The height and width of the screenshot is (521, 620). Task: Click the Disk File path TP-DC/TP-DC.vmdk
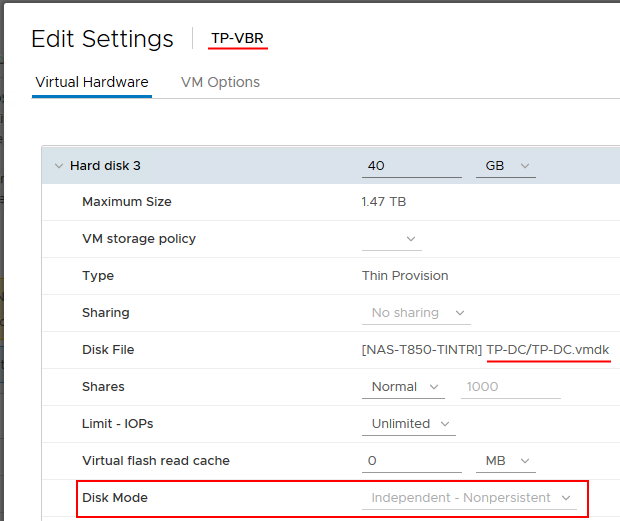pos(548,350)
